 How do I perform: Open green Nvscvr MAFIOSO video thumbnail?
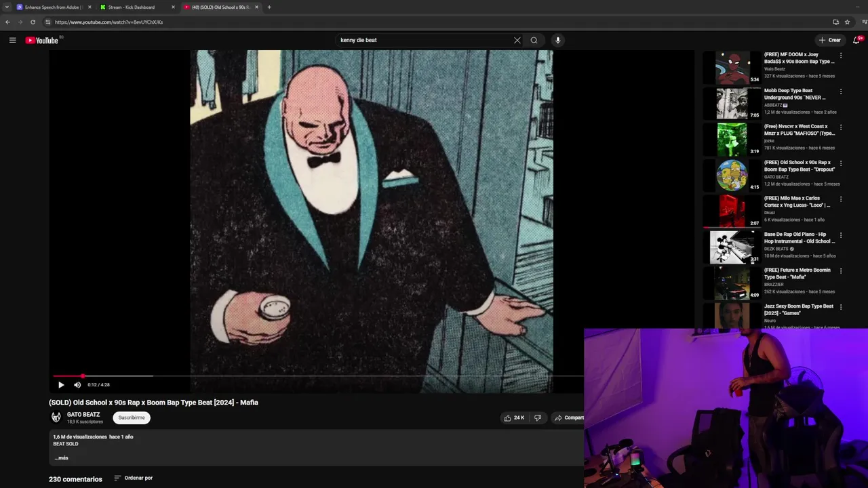(x=732, y=140)
